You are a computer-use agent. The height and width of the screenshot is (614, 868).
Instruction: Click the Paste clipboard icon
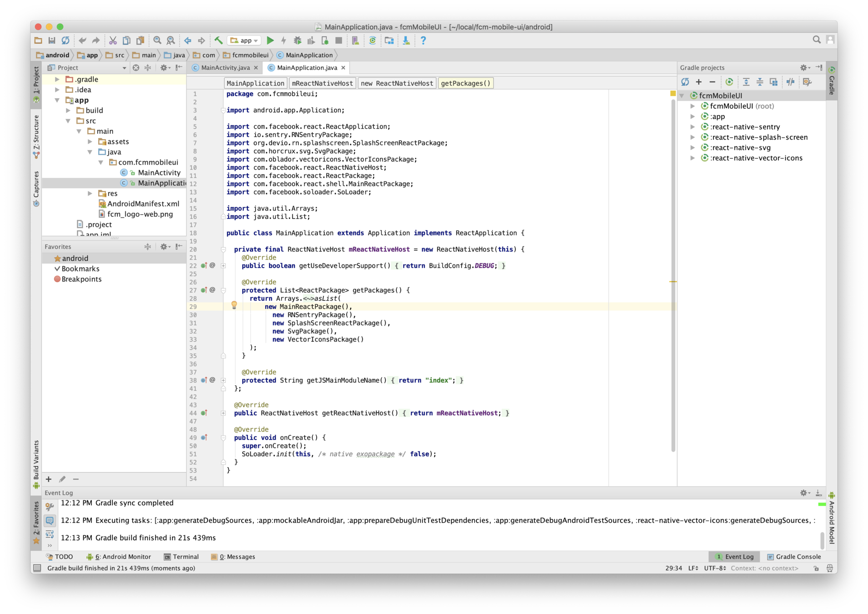[x=140, y=40]
